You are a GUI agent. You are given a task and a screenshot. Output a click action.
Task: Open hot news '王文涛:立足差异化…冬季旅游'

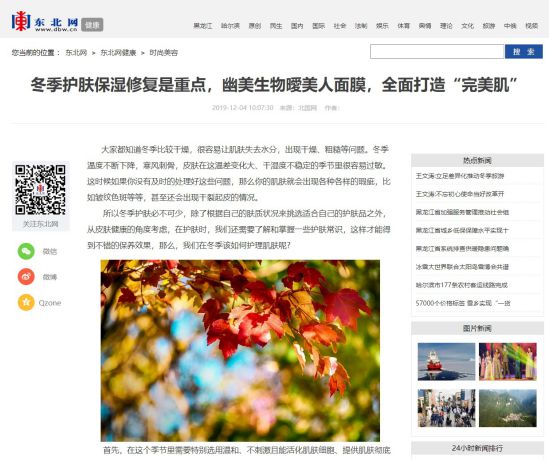(x=460, y=176)
